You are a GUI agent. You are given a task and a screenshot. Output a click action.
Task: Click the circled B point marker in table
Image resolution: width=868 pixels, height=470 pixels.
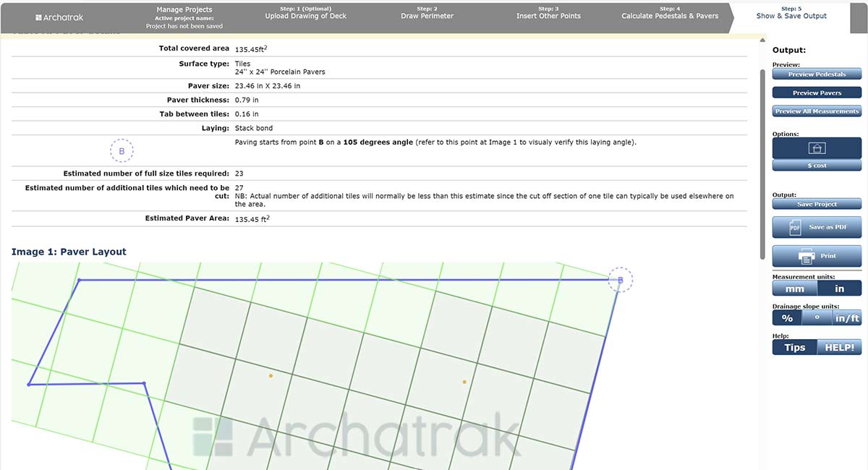click(x=122, y=151)
